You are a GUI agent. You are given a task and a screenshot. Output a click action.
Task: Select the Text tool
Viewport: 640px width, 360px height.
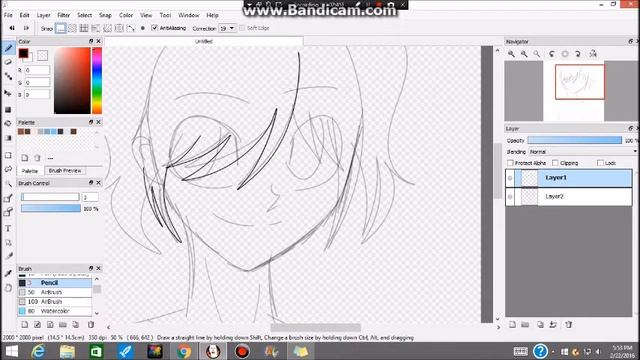coord(8,229)
